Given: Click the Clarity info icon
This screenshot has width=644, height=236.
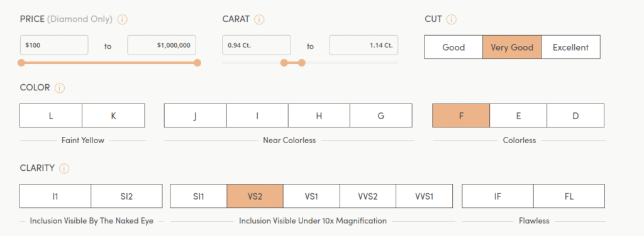Looking at the screenshot, I should click(64, 168).
